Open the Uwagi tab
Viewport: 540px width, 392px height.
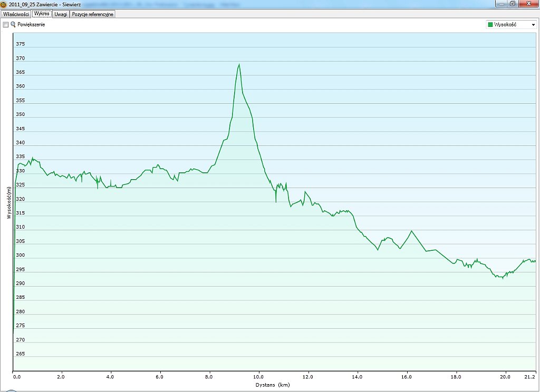(x=61, y=14)
